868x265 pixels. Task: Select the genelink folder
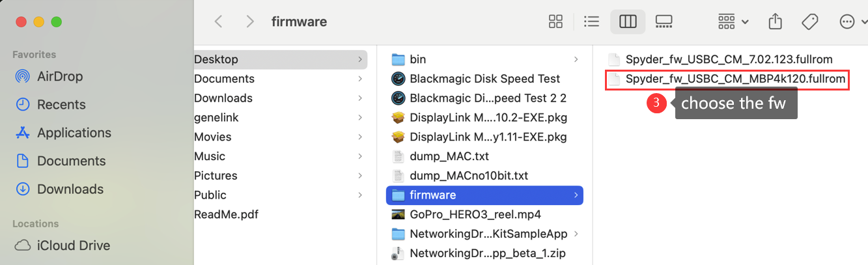(x=281, y=117)
